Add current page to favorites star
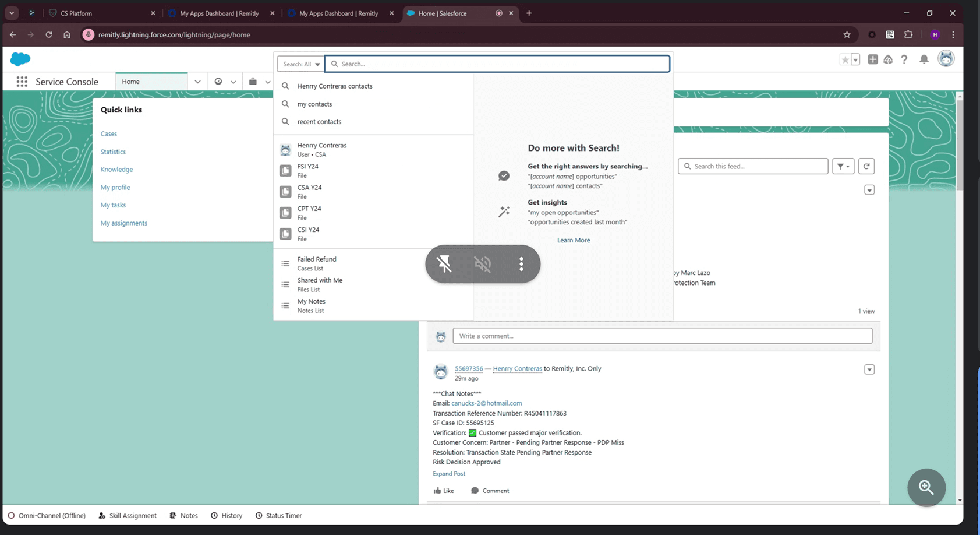This screenshot has height=535, width=980. pyautogui.click(x=845, y=59)
